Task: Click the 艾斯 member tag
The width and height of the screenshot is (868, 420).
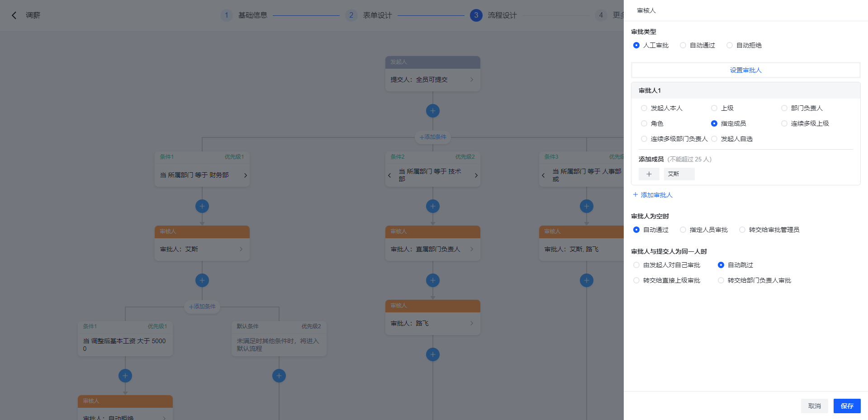Action: (679, 174)
